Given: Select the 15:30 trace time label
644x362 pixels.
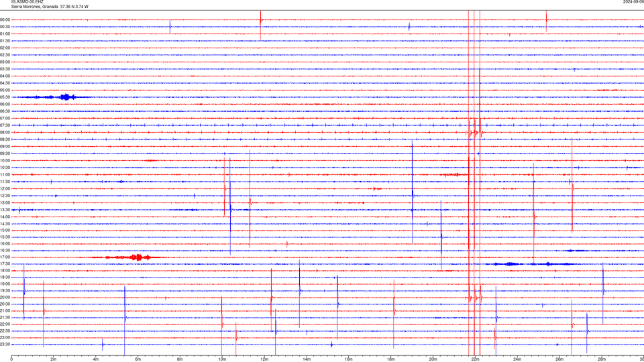Looking at the screenshot, I should [5, 237].
